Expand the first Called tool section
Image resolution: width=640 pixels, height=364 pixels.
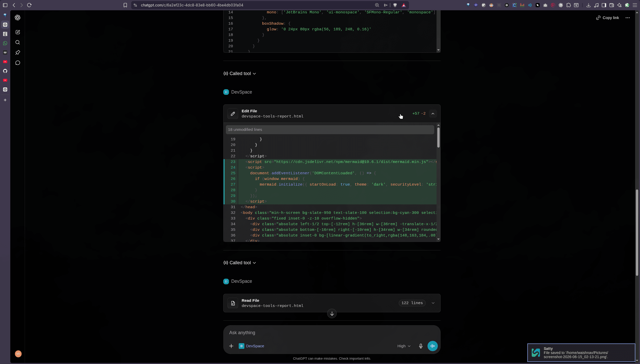(x=240, y=74)
